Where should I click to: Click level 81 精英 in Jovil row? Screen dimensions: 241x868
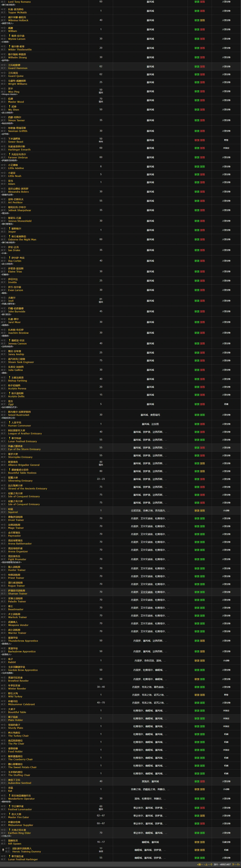[x=101, y=301]
